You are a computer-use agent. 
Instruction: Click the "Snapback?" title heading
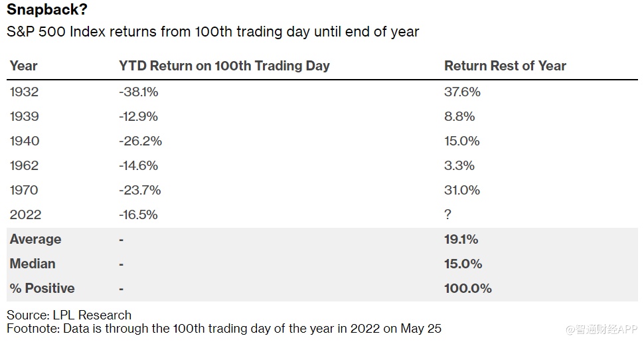(46, 10)
